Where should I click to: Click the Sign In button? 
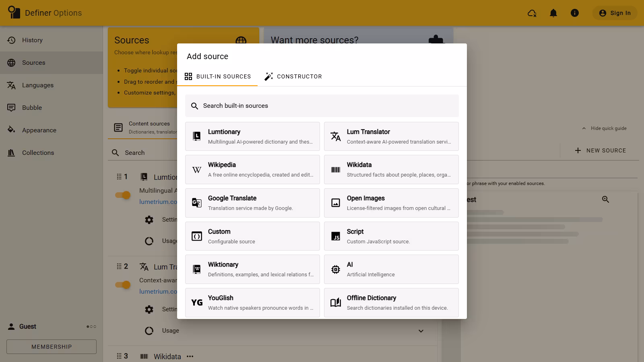pyautogui.click(x=615, y=13)
